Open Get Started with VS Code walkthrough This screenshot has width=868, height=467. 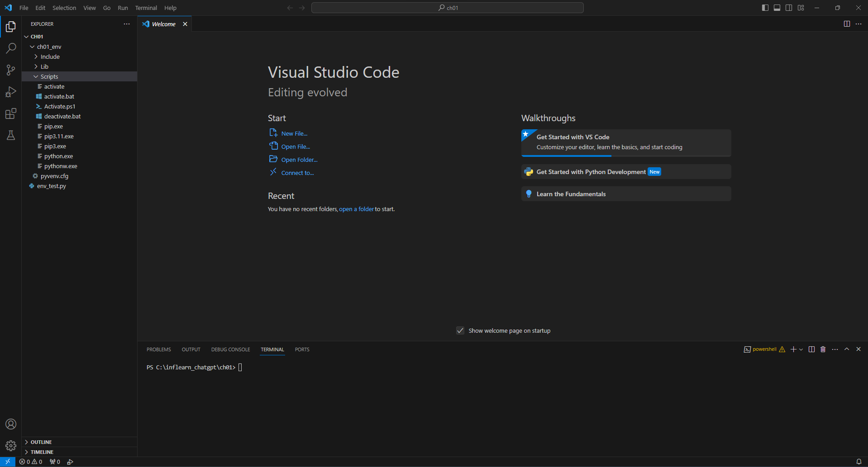626,142
